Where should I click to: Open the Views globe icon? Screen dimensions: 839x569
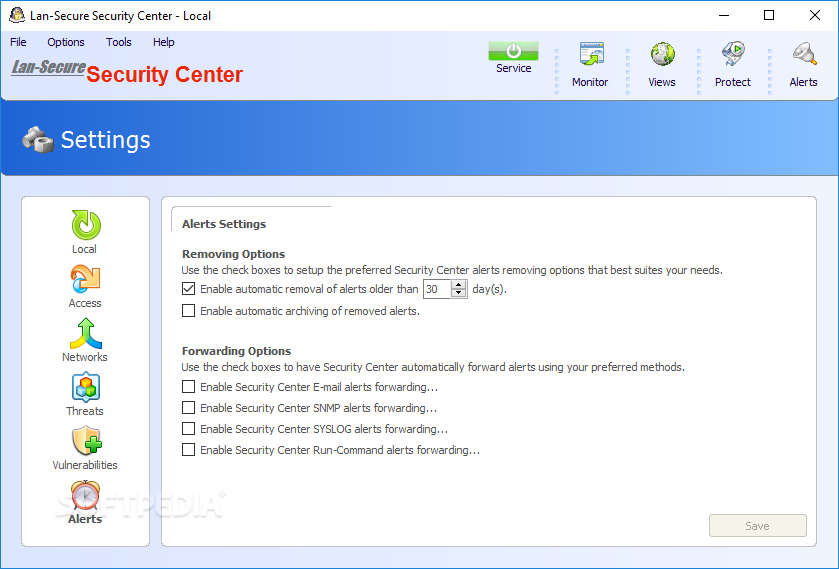click(x=662, y=54)
